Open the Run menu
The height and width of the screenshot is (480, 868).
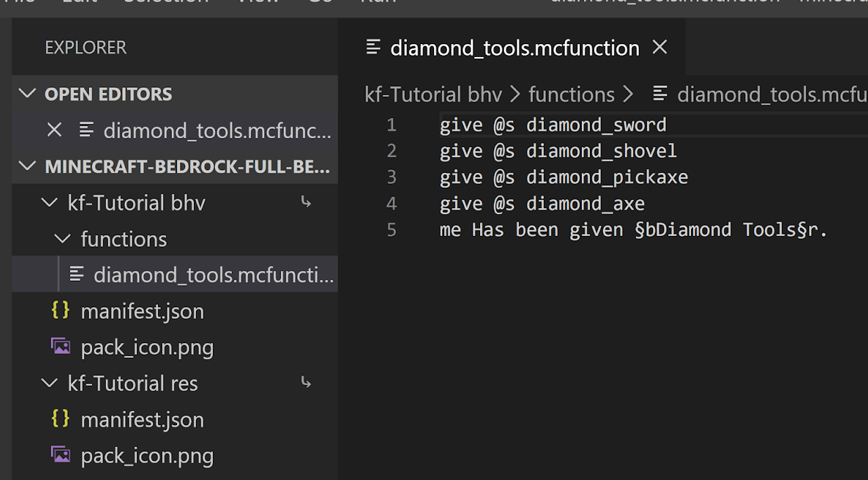(x=378, y=3)
